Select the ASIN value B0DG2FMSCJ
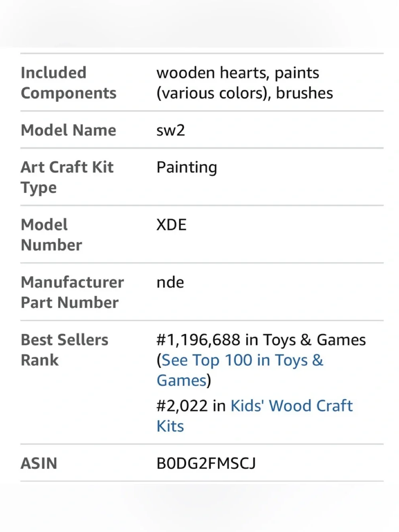Screen dimensions: 399x532 click(x=206, y=463)
